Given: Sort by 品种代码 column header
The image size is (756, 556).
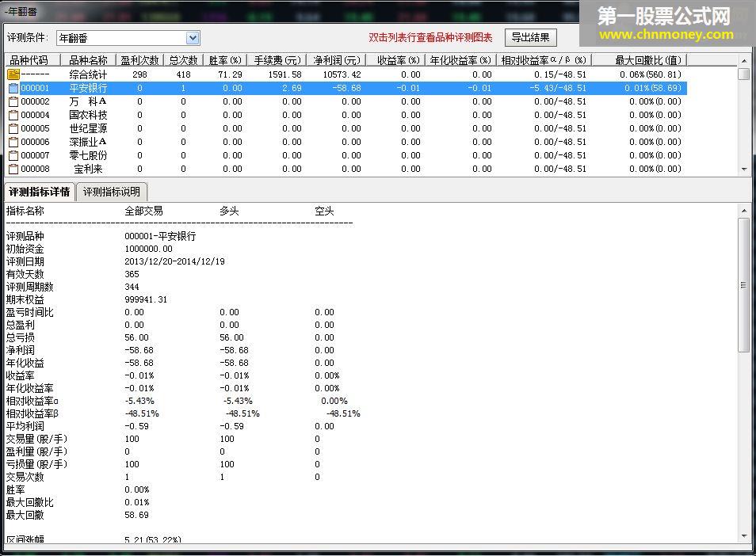Looking at the screenshot, I should point(32,60).
